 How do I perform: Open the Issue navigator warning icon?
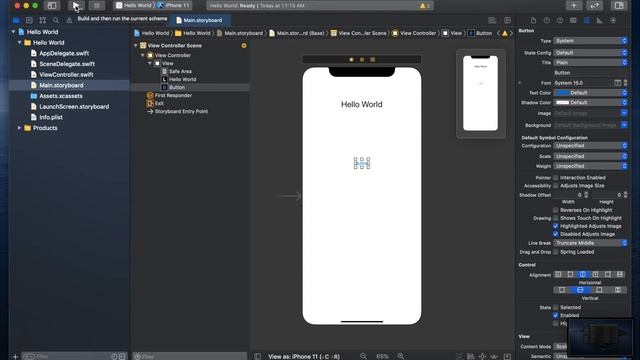[69, 20]
